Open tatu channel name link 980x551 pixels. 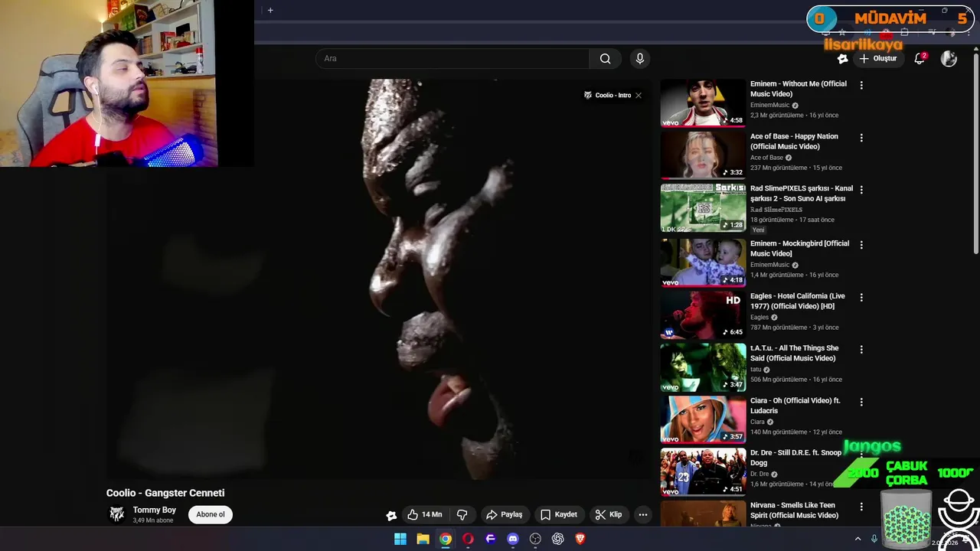[756, 370]
